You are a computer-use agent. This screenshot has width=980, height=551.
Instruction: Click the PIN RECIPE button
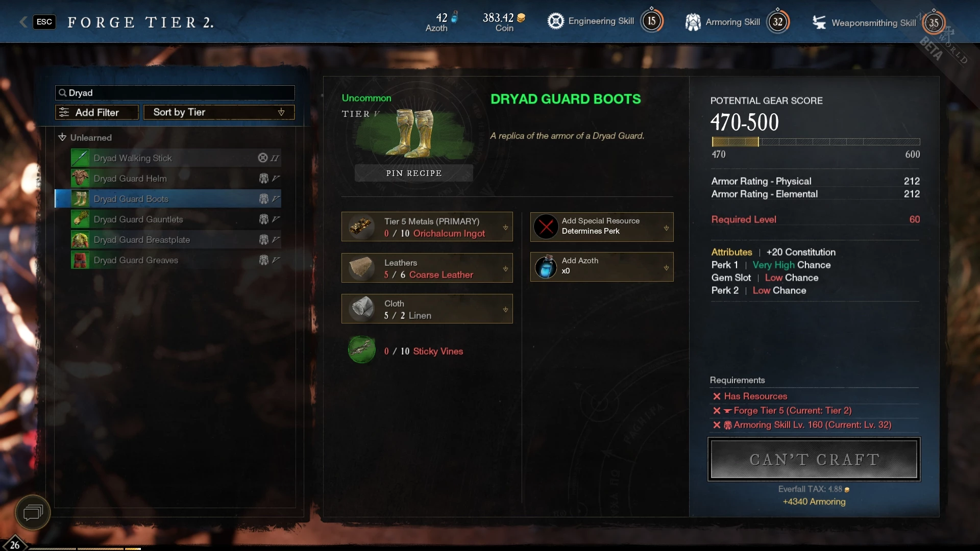tap(414, 173)
